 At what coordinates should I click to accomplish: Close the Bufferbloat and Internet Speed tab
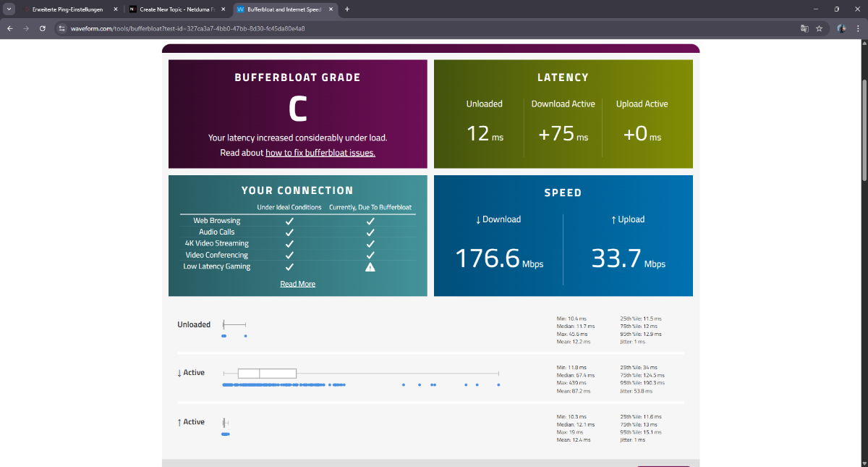[330, 9]
